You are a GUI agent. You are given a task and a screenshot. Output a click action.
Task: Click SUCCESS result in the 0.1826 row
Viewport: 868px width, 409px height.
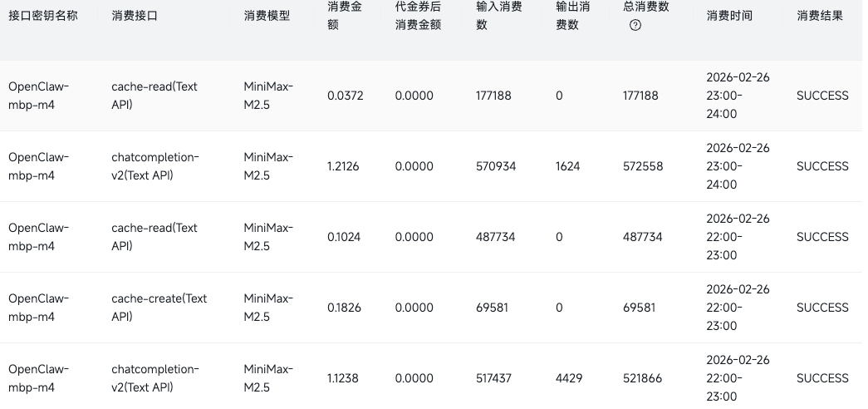[822, 308]
